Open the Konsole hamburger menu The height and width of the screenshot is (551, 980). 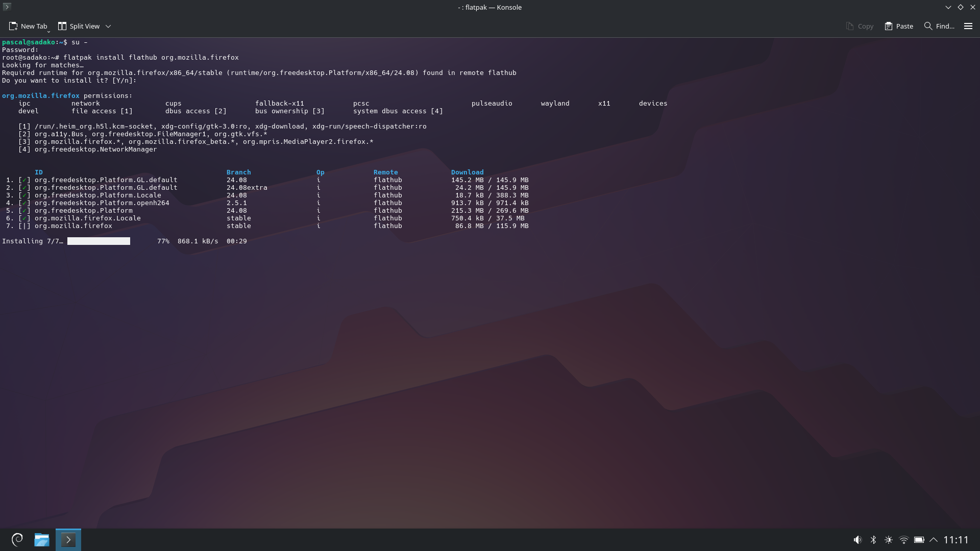(x=968, y=26)
